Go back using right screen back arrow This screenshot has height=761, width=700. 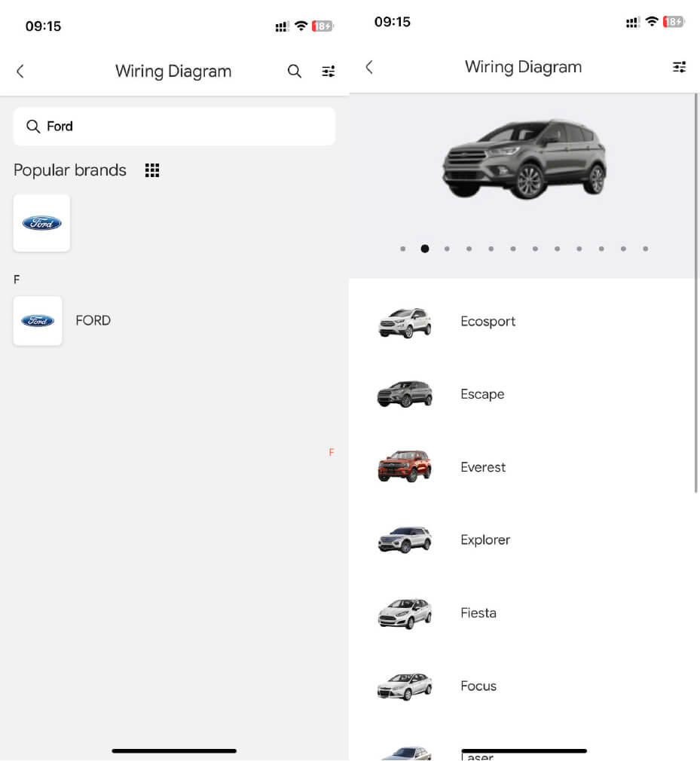[x=369, y=67]
